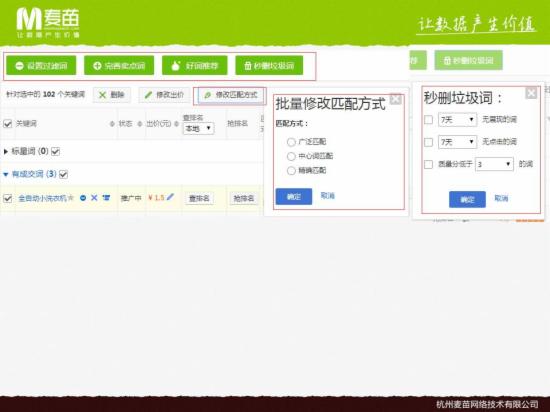550x412 pixels.
Task: Collapse the 有成交词 (3) group
Action: tap(6, 174)
